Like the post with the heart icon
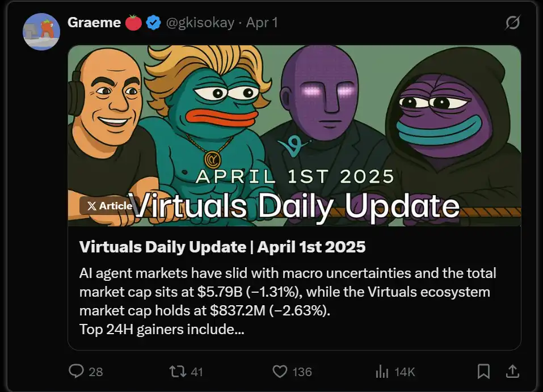 [x=280, y=372]
